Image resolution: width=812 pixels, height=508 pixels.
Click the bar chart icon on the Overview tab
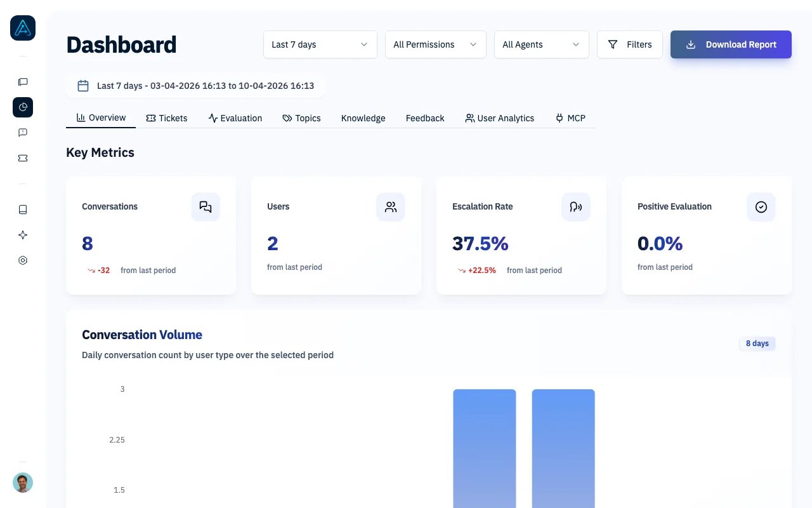[x=81, y=117]
